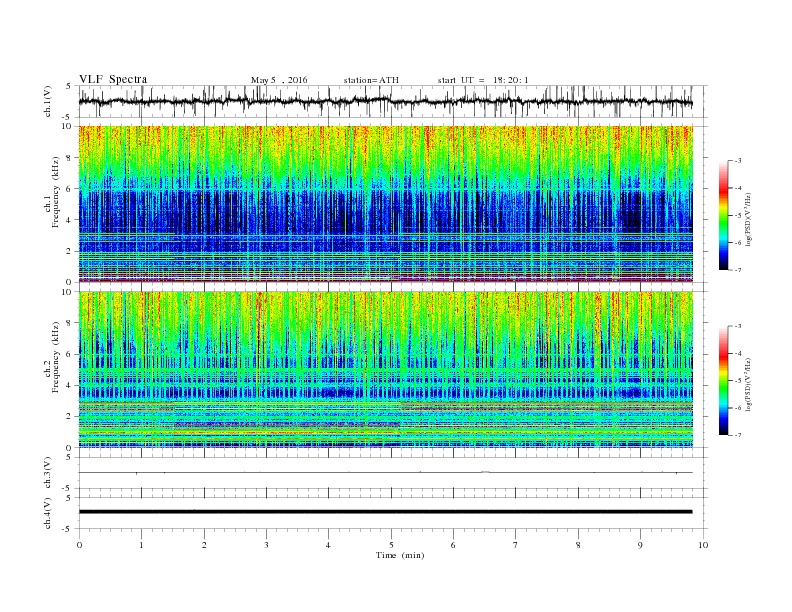Click the "10" tick on the Time axis
Viewport: 792px width, 612px height.
point(703,545)
